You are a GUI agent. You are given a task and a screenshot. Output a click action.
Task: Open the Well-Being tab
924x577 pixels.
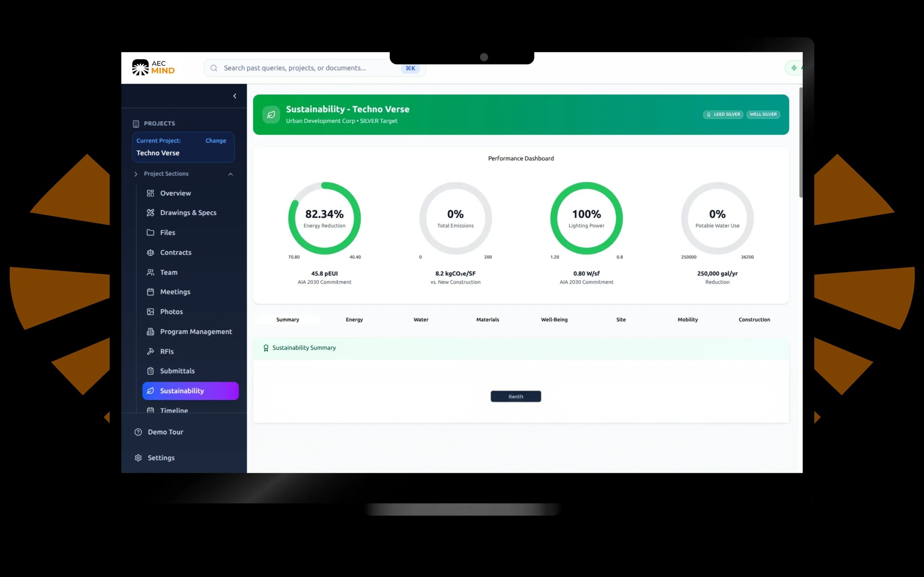(554, 320)
